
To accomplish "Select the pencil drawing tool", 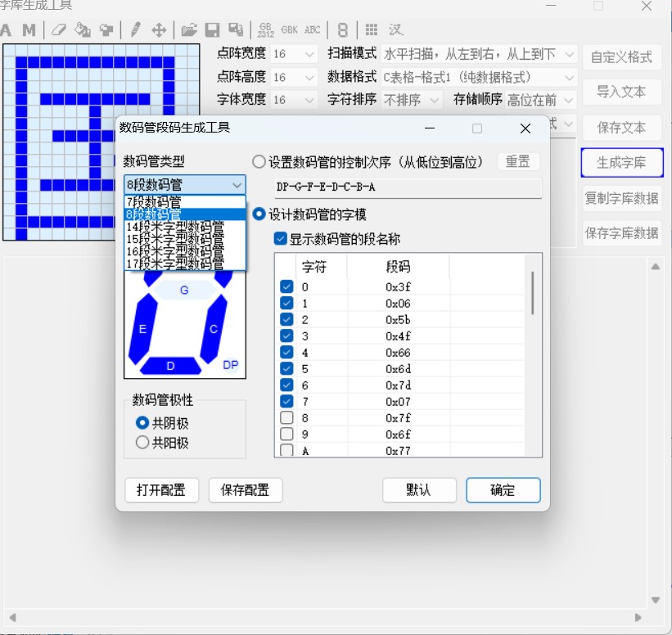I will coord(135,29).
